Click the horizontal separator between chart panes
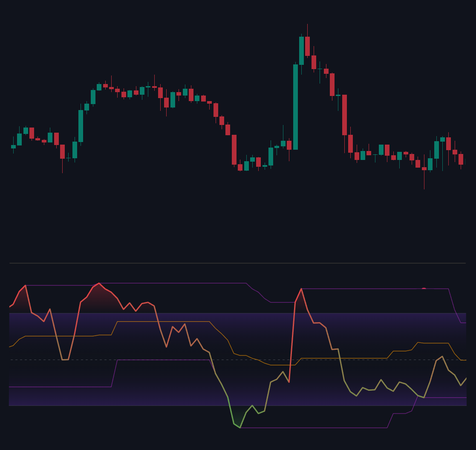This screenshot has height=450, width=476. [237, 263]
